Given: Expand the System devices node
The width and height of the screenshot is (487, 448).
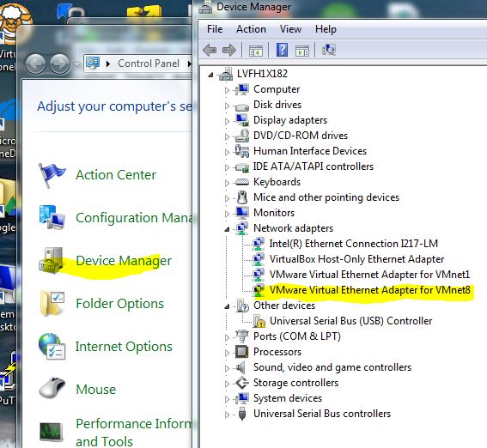Looking at the screenshot, I should [x=227, y=399].
